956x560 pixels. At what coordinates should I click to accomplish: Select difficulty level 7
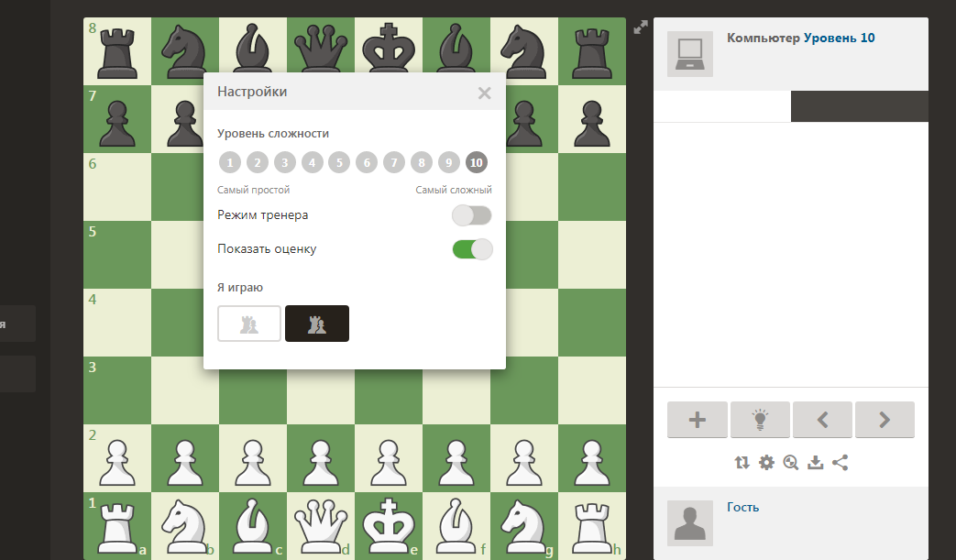pyautogui.click(x=394, y=163)
